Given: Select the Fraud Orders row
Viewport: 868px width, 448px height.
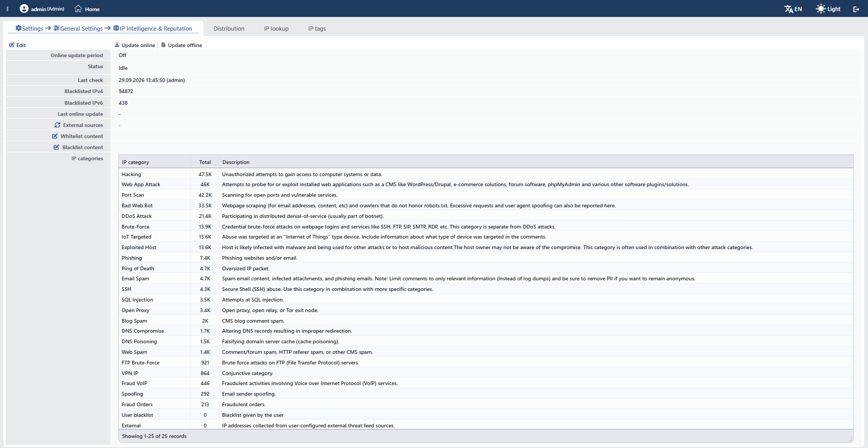Looking at the screenshot, I should [x=486, y=405].
